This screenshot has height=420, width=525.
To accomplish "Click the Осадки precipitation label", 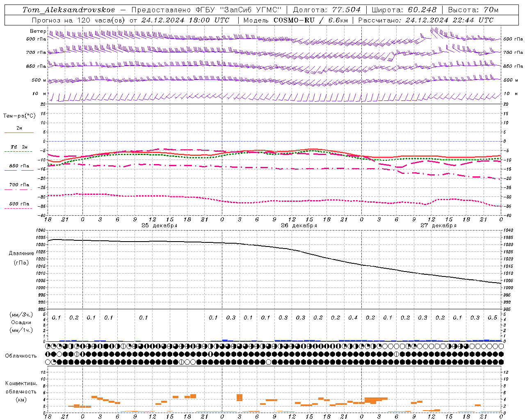I will [21, 322].
